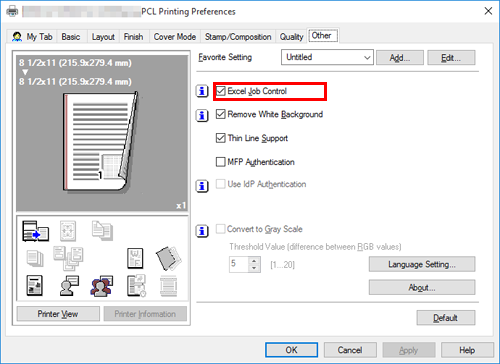Click the greyed Apply button

[409, 350]
